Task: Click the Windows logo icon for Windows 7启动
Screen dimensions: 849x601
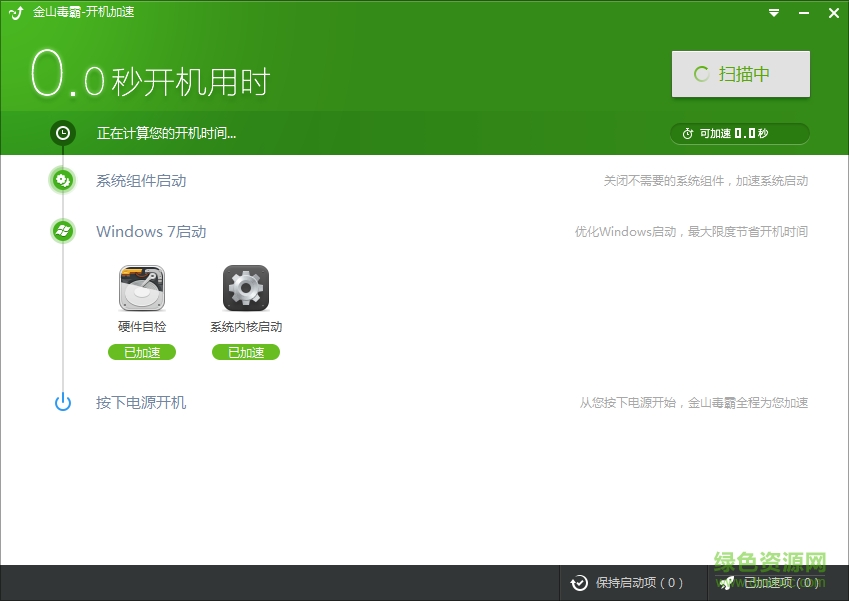Action: click(63, 231)
